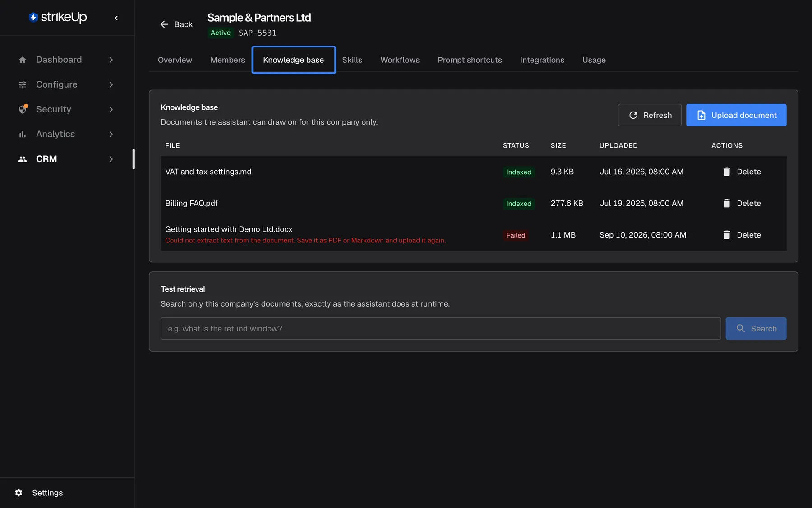Click the trash icon for Getting started with Demo Ltd.docx
812x508 pixels.
[x=726, y=235]
